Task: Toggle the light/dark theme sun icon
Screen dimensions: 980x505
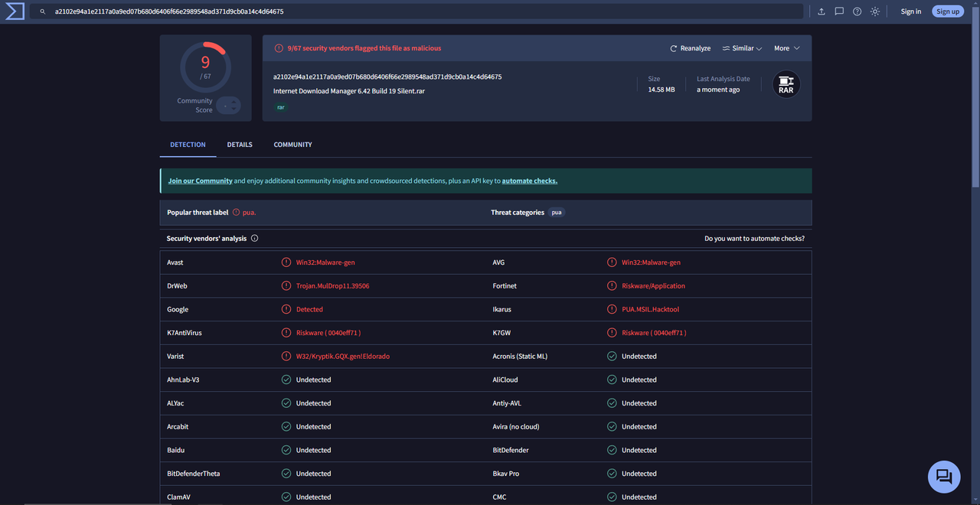Action: pos(875,11)
